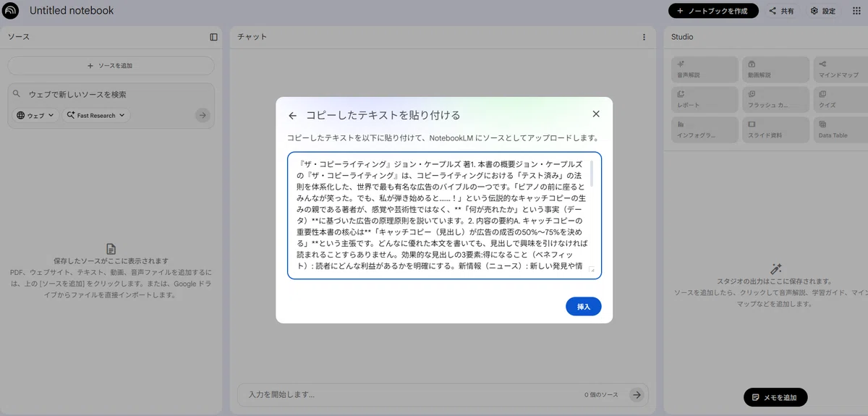868x416 pixels.
Task: Click the 保存したソースがここに表示されます text
Action: point(111,260)
